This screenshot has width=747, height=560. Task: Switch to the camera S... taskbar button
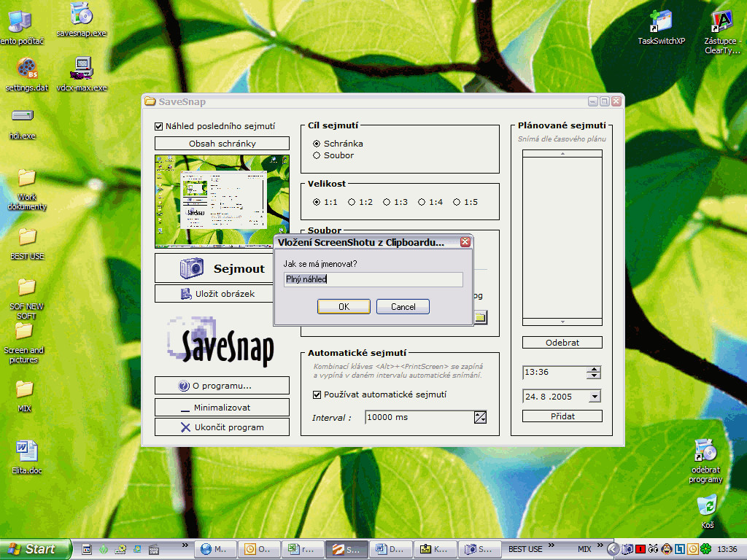click(479, 549)
